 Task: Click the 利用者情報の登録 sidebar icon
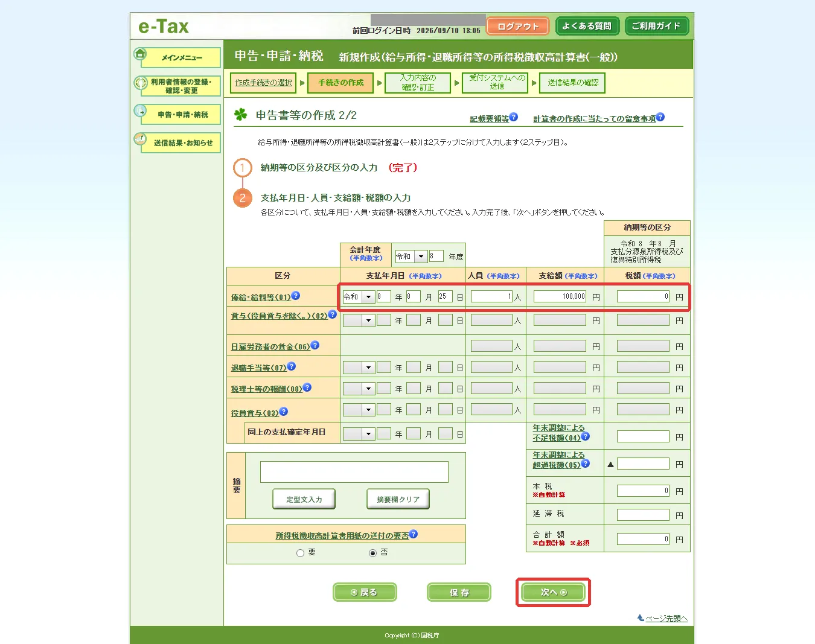[140, 83]
